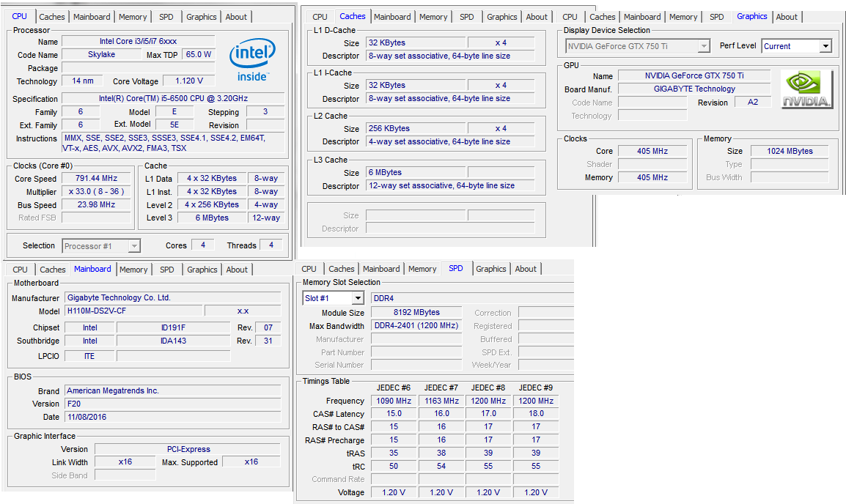Select Memory tab in the Mainboard window
This screenshot has width=846, height=504.
coord(133,270)
